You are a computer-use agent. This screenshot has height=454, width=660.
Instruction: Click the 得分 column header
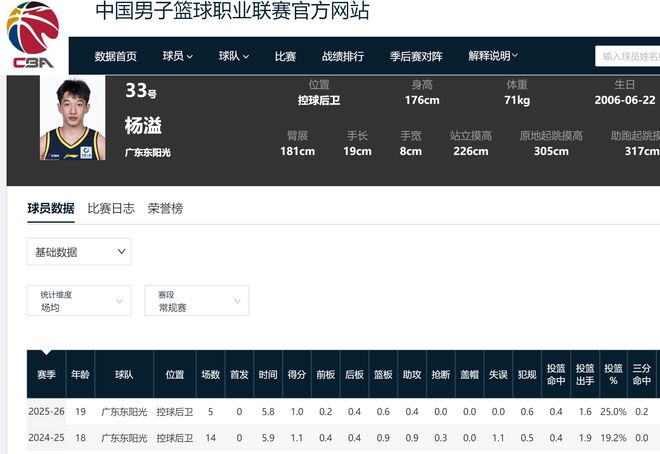tap(296, 375)
